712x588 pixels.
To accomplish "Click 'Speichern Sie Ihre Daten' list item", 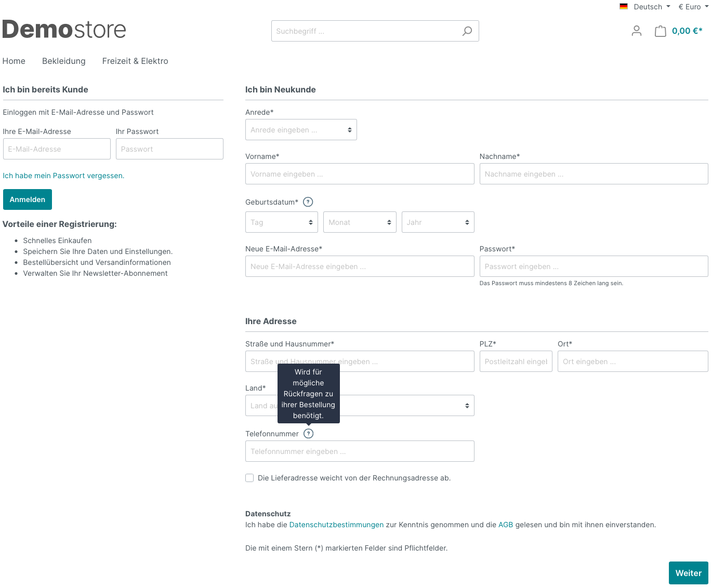I will point(98,251).
